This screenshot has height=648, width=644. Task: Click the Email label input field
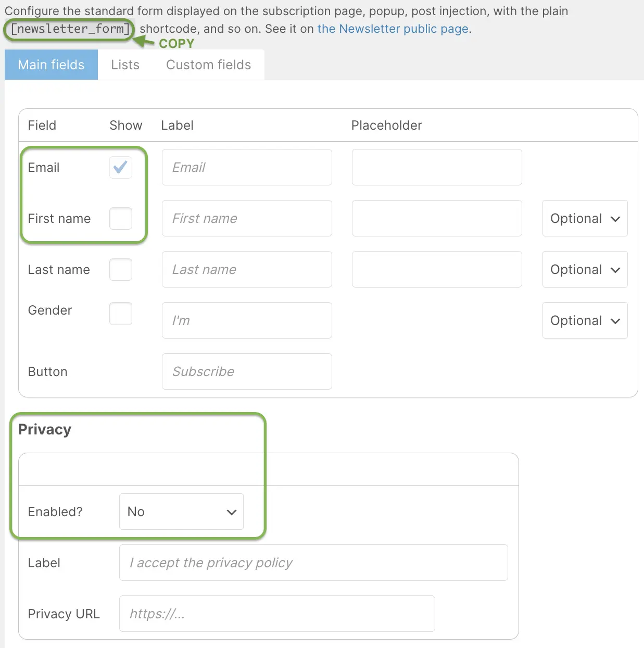tap(247, 167)
